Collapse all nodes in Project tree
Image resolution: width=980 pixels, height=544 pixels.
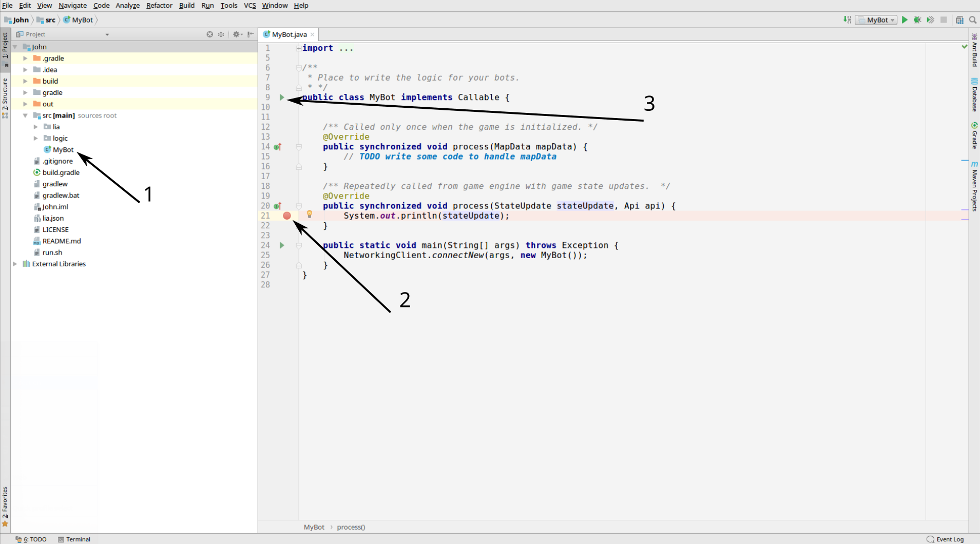coord(221,34)
